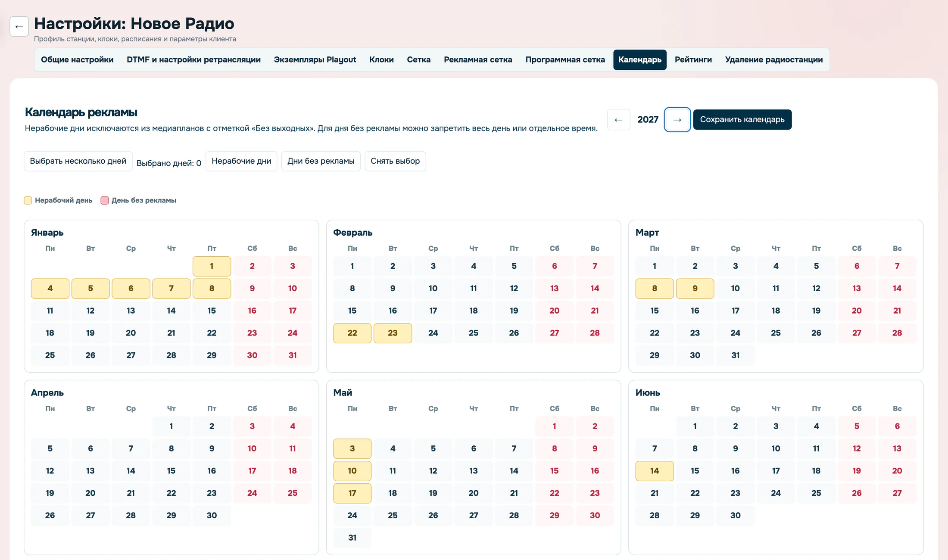Select January 1 in the calendar
948x560 pixels.
(x=212, y=266)
